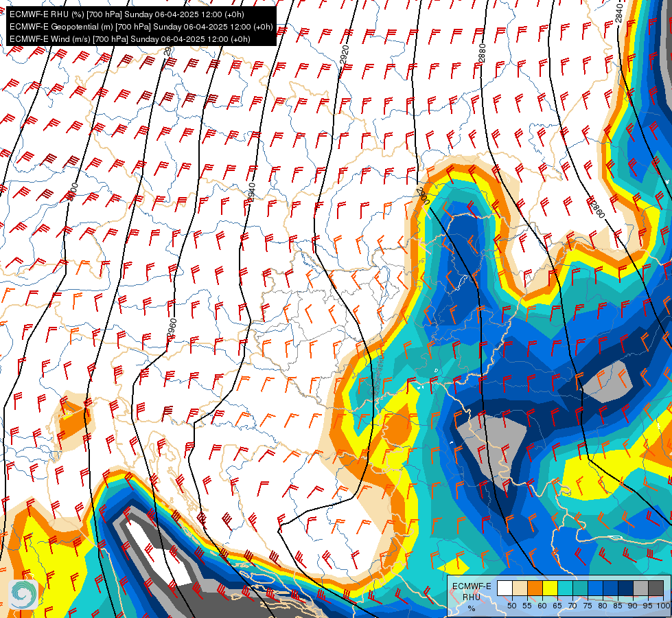Screen dimensions: 672x618
Task: Click the legend tick label '85'
Action: (x=618, y=606)
